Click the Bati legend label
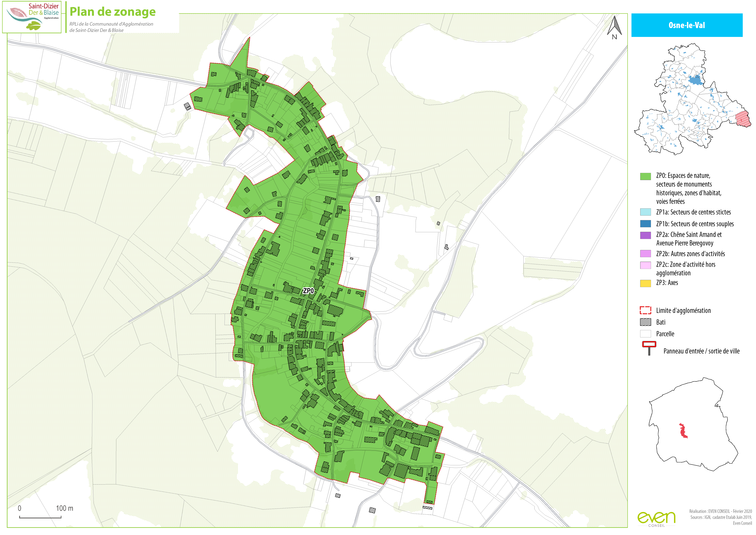Viewport: 756px width, 535px height. click(x=661, y=322)
